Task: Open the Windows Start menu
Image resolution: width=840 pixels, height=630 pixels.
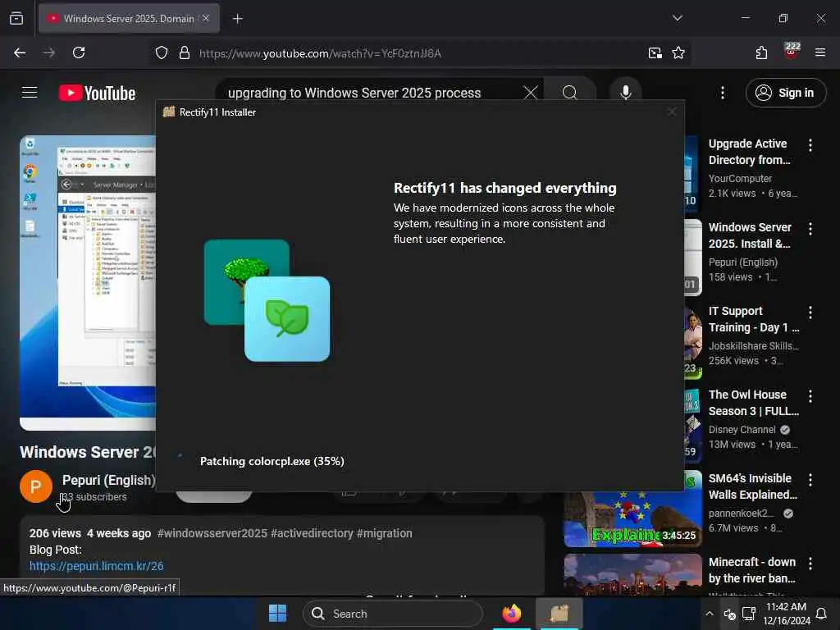Action: (277, 614)
